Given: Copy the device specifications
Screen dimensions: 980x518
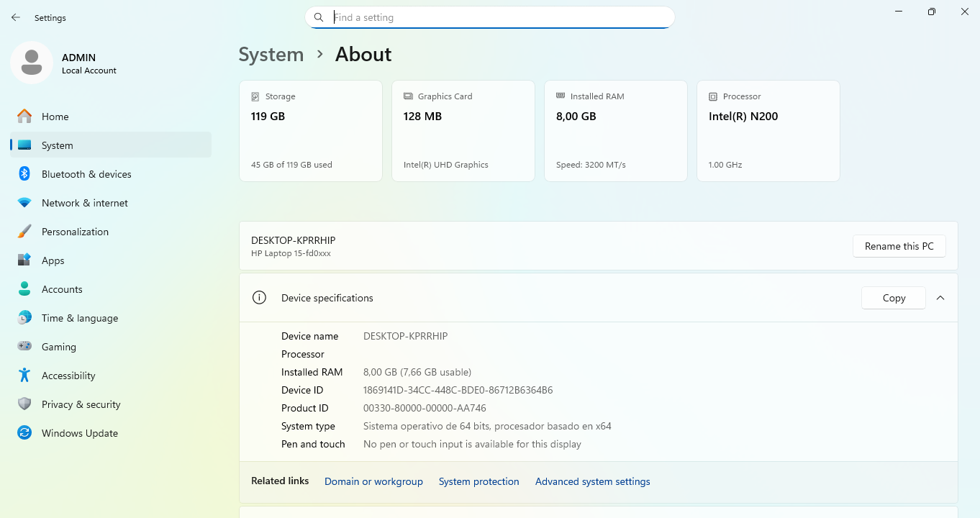Looking at the screenshot, I should point(894,298).
